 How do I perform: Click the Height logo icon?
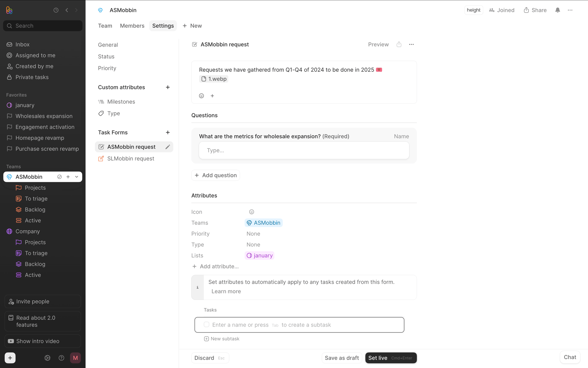(x=9, y=10)
